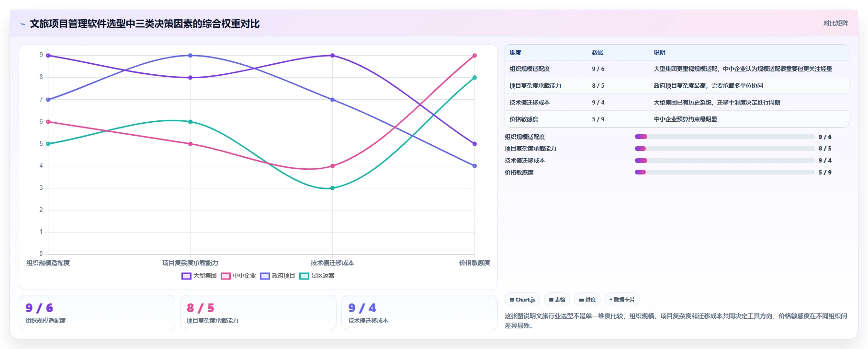
Task: Open the 9 / 4 技术债迁移成本 card
Action: (x=419, y=313)
